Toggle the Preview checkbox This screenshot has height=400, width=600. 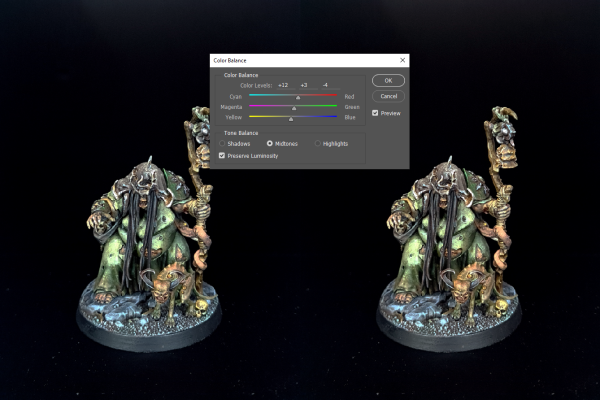(x=375, y=113)
